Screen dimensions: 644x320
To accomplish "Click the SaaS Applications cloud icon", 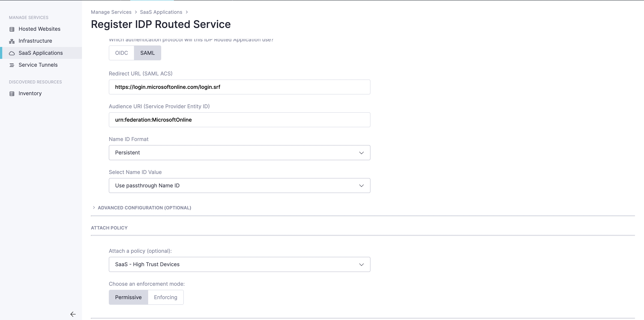I will point(12,53).
